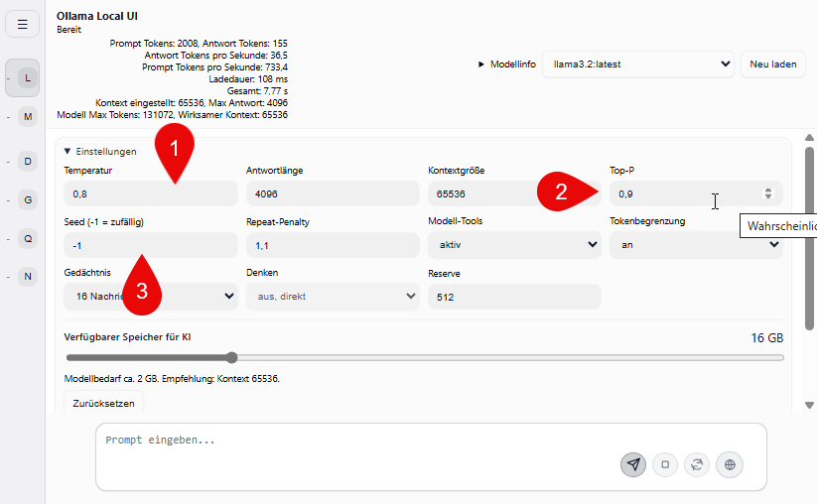Select the 'Q' sidebar item
The image size is (817, 504).
27,238
